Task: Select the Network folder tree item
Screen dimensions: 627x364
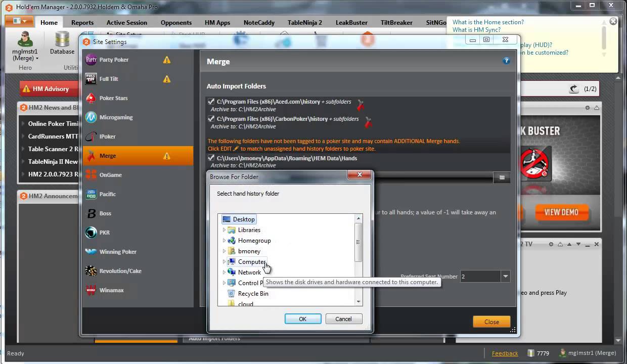Action: [249, 272]
